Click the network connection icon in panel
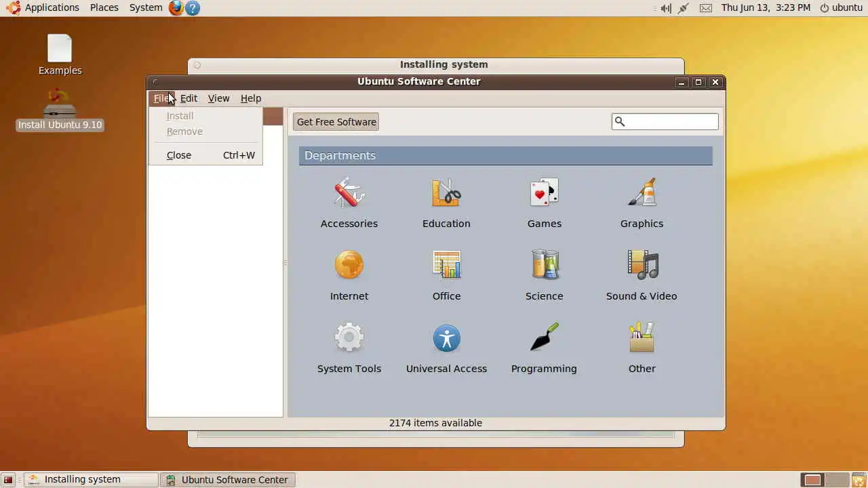 point(684,8)
